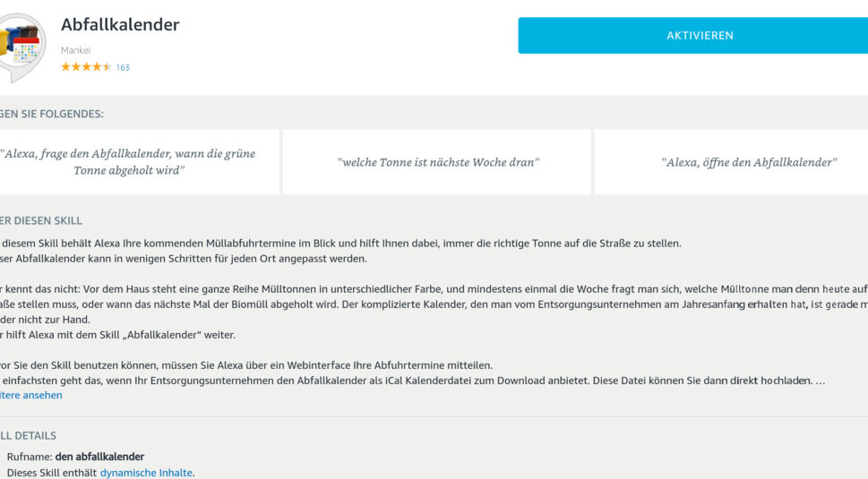Select the phrase card about grüne Tonne
Screen dimensions: 868x479
coord(139,162)
